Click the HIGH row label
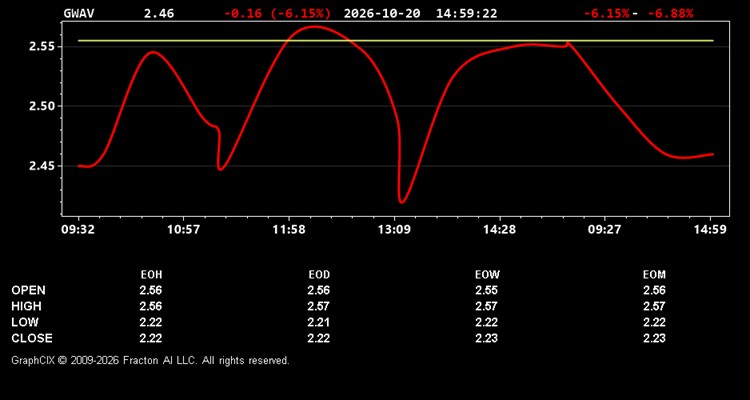Viewport: 750px width, 400px height. [26, 306]
